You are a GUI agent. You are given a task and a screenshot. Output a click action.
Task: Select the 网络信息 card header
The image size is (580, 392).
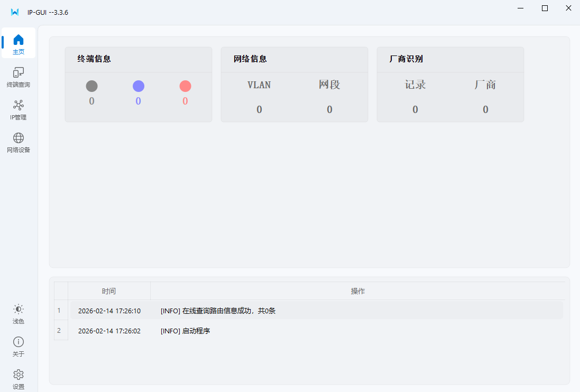(247, 59)
